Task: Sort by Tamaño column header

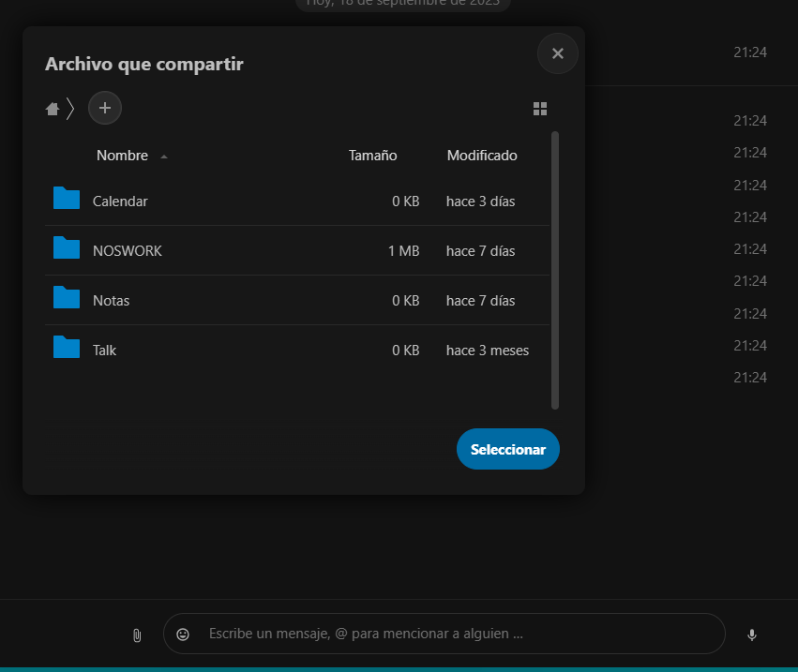Action: 372,156
